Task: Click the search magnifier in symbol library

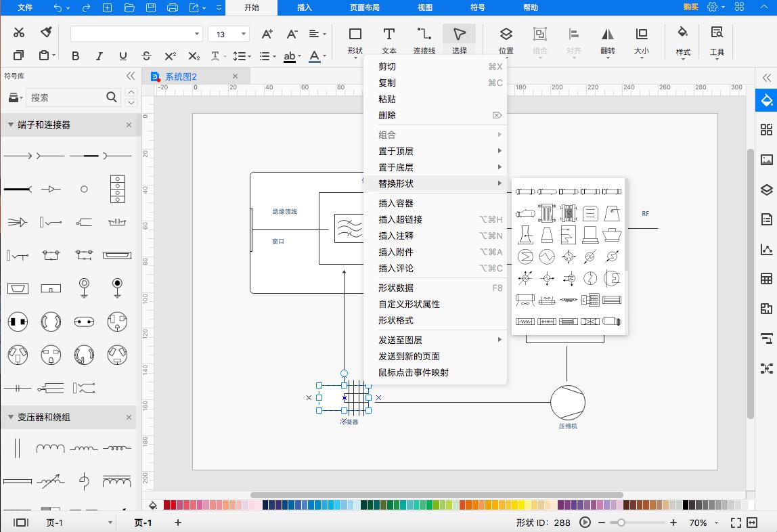Action: click(x=112, y=97)
